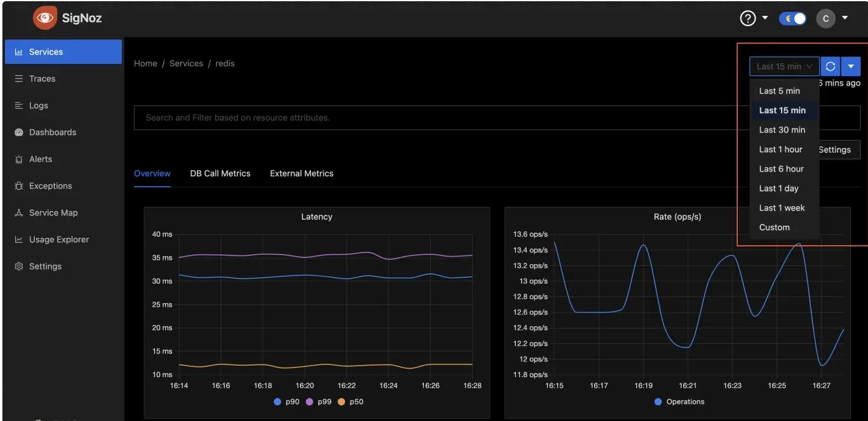Image resolution: width=868 pixels, height=421 pixels.
Task: Click the Traces list icon
Action: [19, 78]
